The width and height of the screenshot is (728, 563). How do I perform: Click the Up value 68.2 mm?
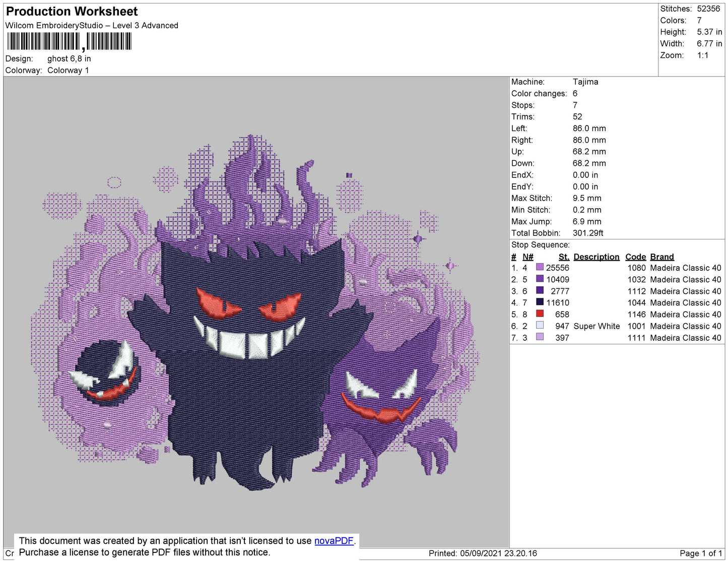pyautogui.click(x=589, y=151)
